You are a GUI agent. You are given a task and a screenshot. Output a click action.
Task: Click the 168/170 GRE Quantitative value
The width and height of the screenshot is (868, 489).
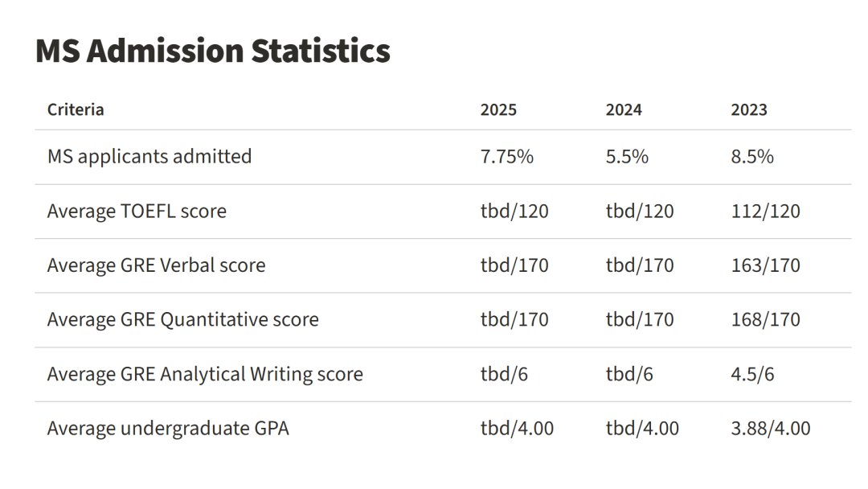click(765, 319)
